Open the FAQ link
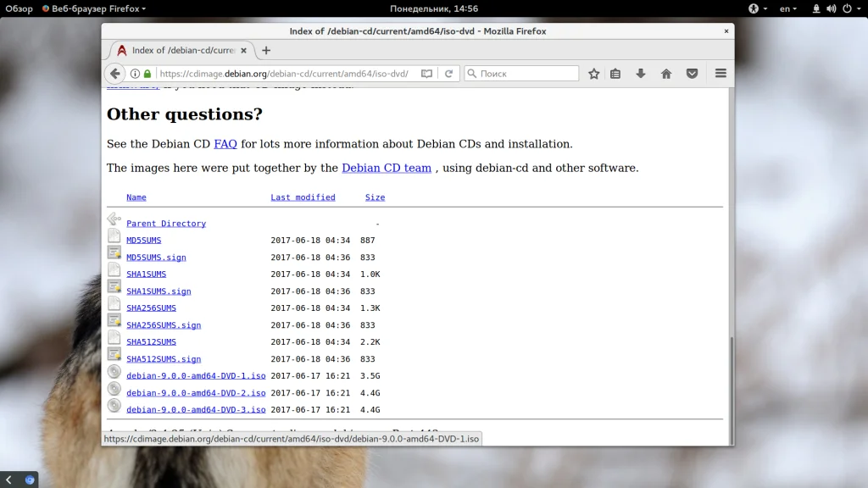Viewport: 868px width, 488px height. (x=225, y=144)
